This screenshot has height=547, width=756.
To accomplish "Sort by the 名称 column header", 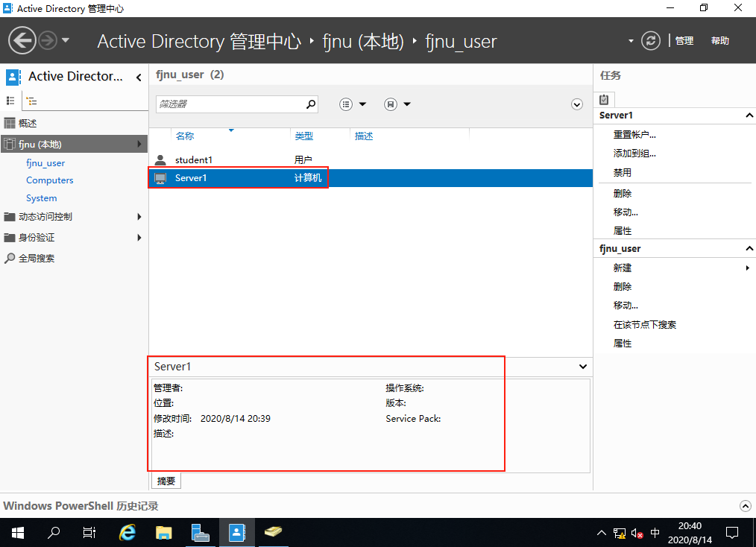I will pos(185,136).
